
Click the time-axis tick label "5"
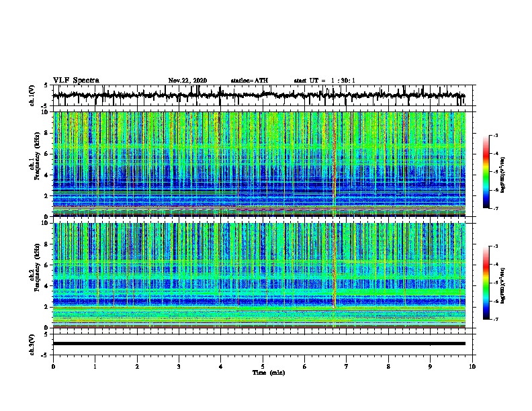[x=263, y=367]
